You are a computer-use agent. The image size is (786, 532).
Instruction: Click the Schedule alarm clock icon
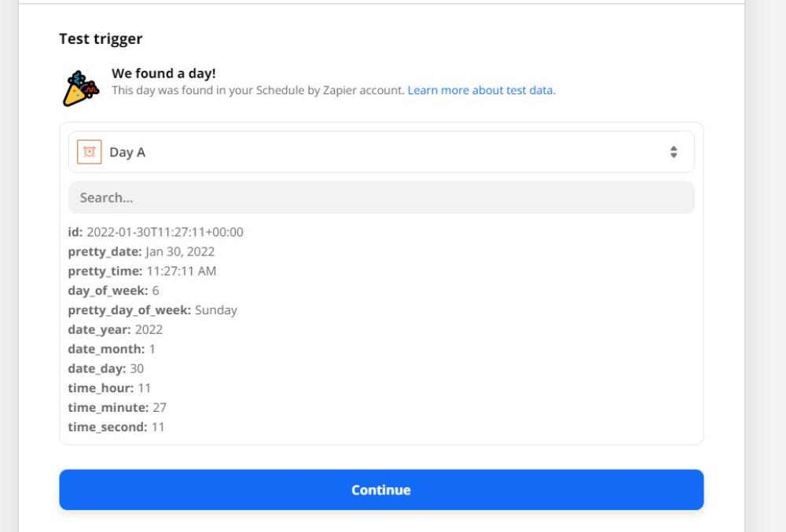click(90, 152)
